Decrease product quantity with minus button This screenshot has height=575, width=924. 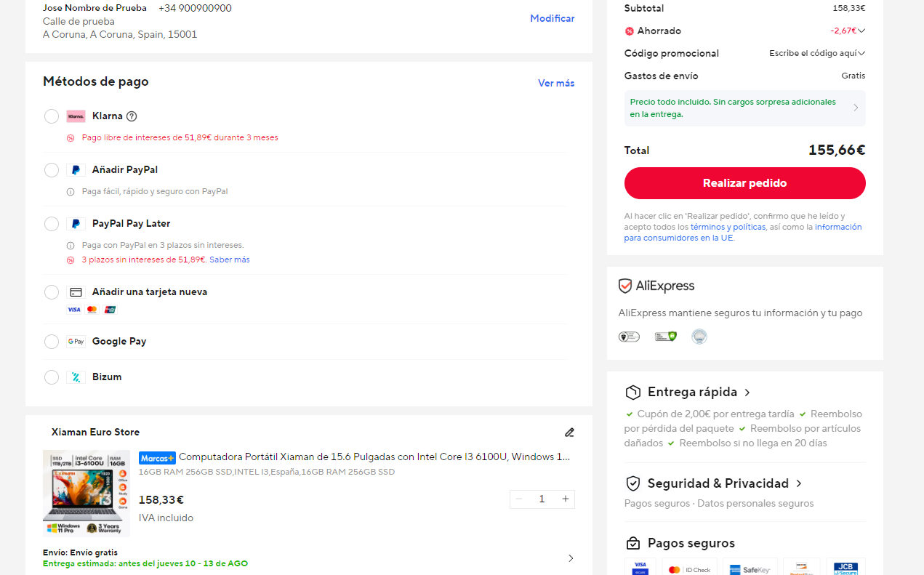[519, 499]
